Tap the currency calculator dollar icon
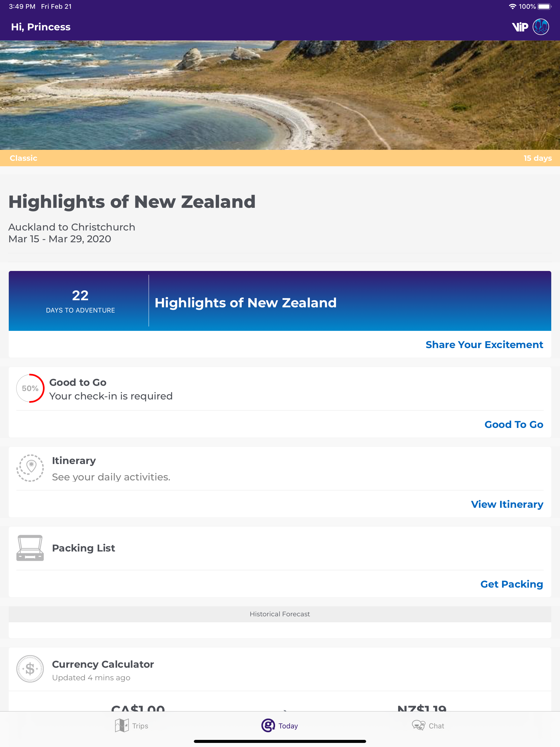Viewport: 560px width, 747px height. [30, 669]
